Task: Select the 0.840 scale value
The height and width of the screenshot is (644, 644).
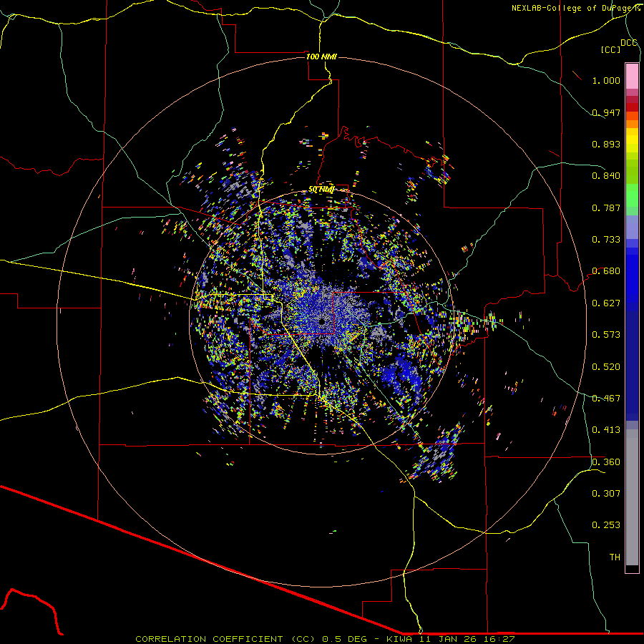Action: 606,176
